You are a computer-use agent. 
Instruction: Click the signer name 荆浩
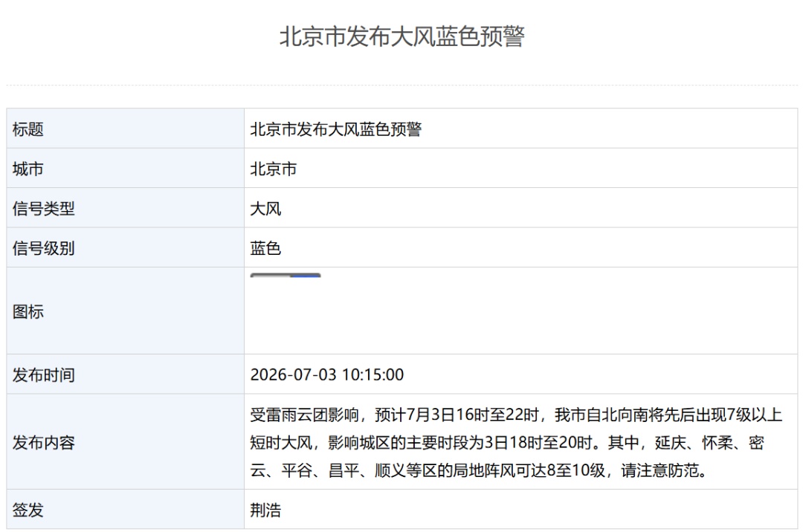(265, 510)
